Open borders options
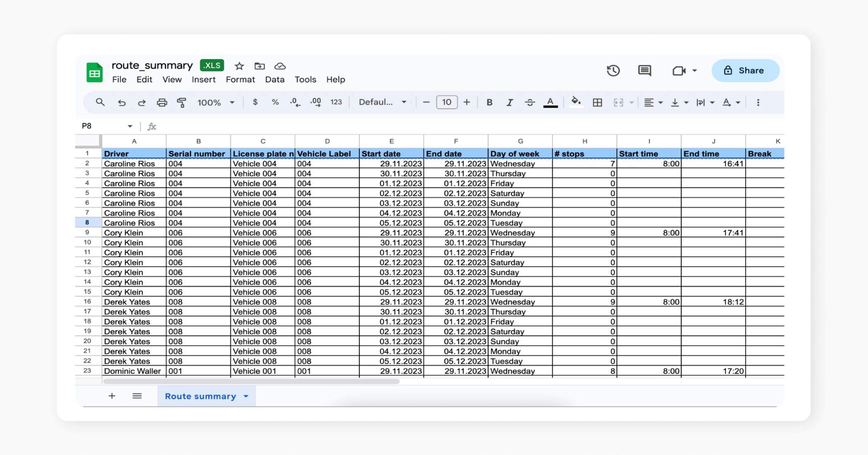The height and width of the screenshot is (455, 868). click(x=597, y=102)
